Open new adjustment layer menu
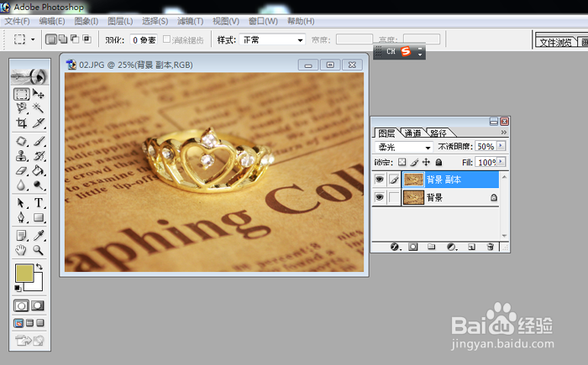This screenshot has height=365, width=588. coord(452,247)
